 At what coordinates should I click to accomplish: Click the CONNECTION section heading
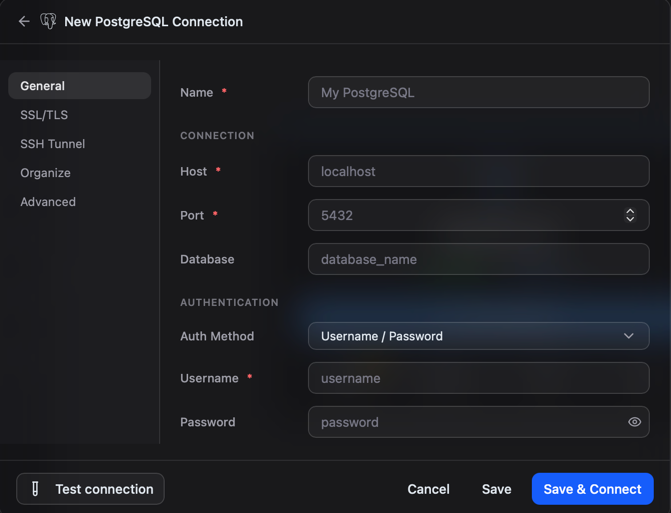[217, 136]
